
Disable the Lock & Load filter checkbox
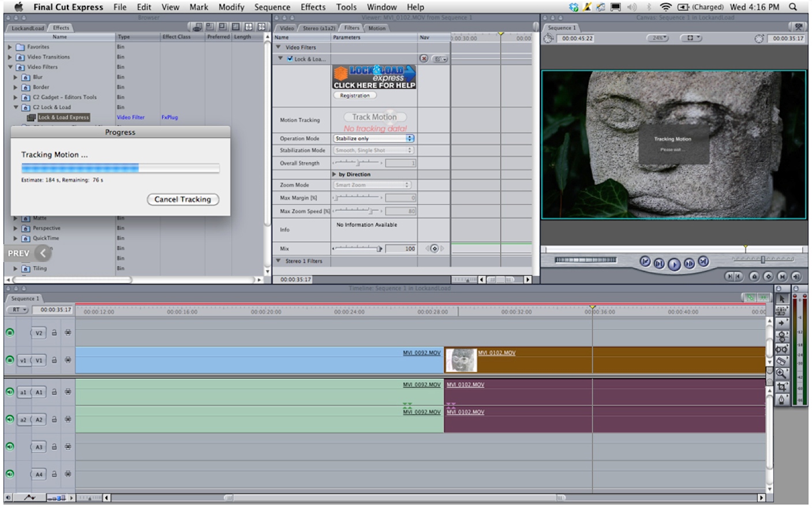coord(290,58)
